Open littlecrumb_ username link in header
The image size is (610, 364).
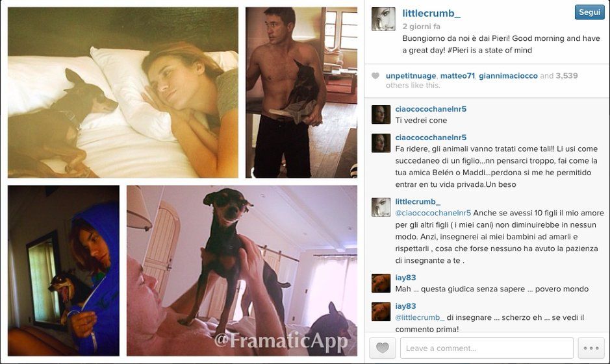(x=431, y=13)
